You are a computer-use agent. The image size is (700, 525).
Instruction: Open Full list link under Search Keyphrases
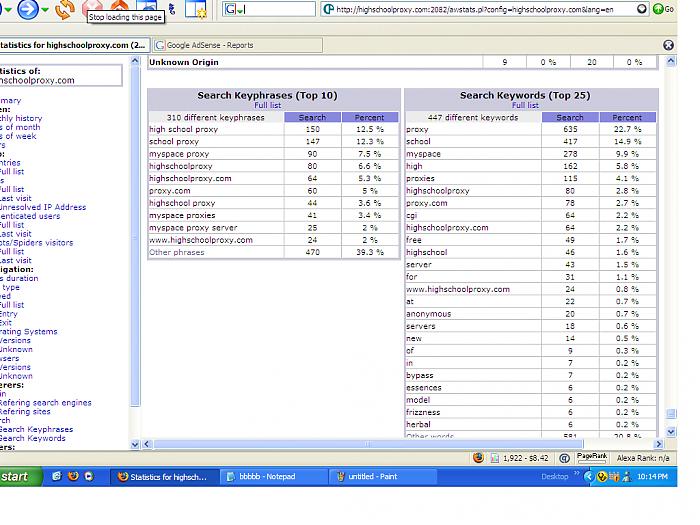tap(267, 105)
